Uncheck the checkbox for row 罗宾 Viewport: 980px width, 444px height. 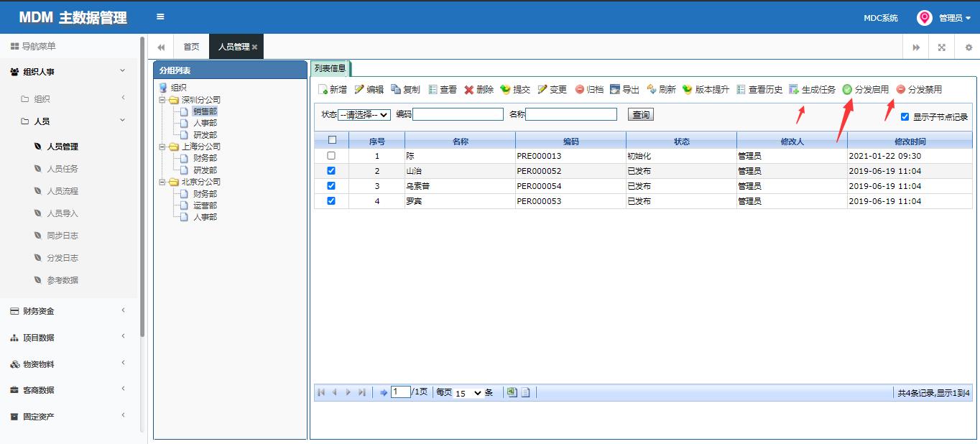click(331, 201)
